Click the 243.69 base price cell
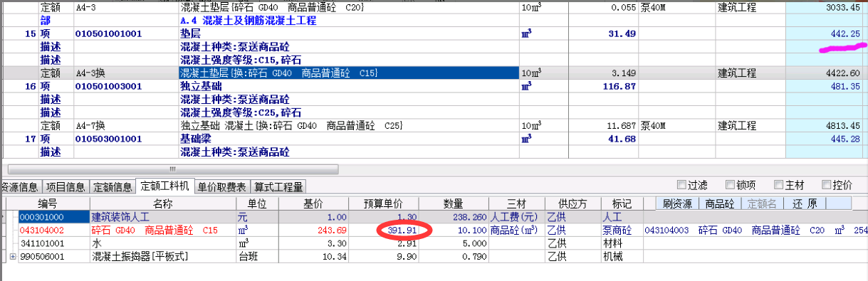The image size is (868, 281). (313, 230)
